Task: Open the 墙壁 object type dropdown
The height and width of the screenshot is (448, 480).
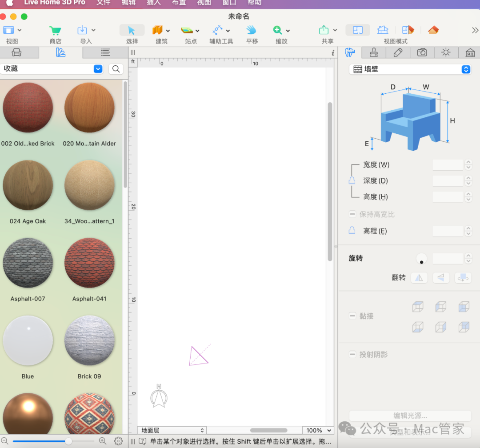Action: (410, 69)
